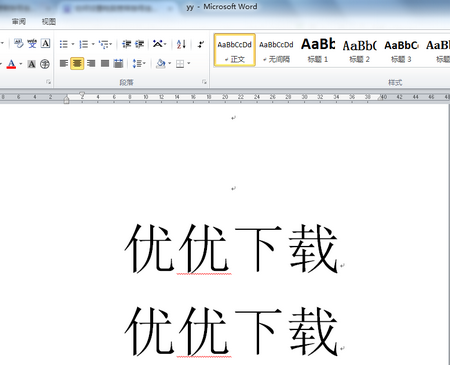
Task: Apply the red font color A
Action: (x=11, y=64)
